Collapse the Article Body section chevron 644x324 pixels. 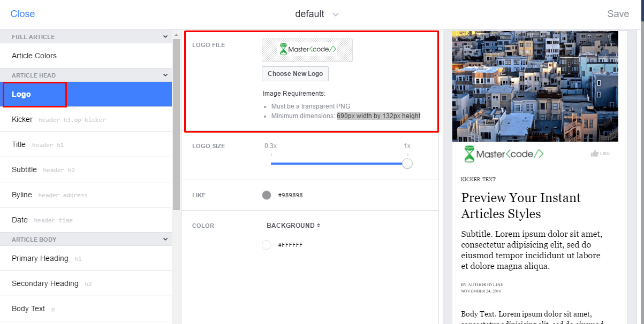(x=165, y=240)
